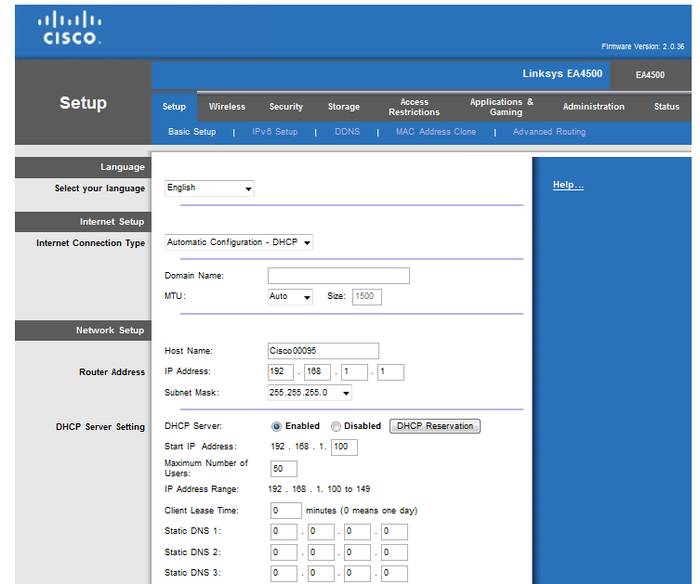The image size is (700, 584).
Task: Click the first IP Address octet field (192)
Action: click(x=281, y=372)
